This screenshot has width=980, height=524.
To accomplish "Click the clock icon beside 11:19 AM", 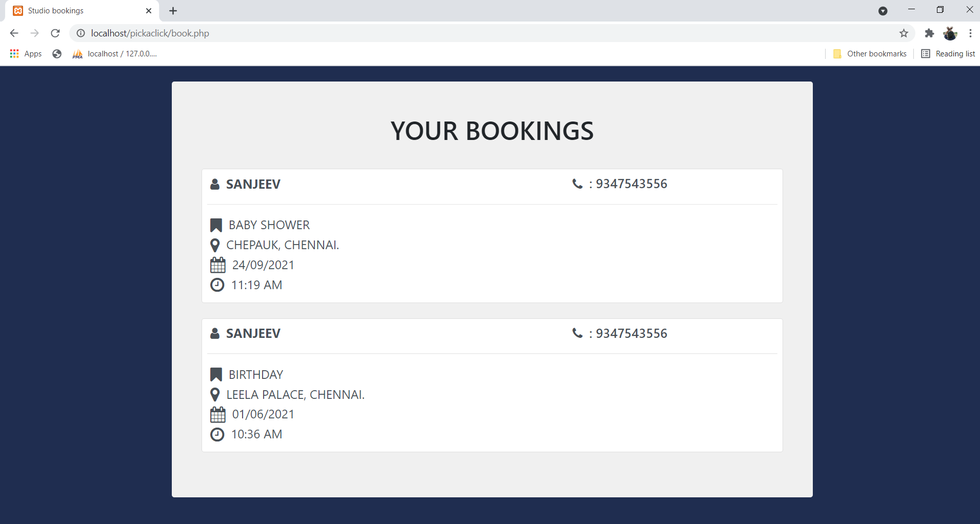I will pos(217,285).
